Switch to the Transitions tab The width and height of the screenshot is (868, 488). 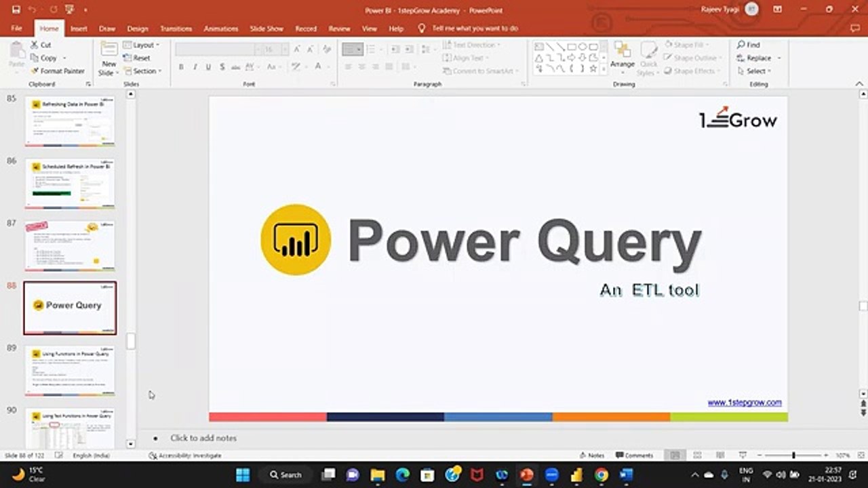click(176, 28)
